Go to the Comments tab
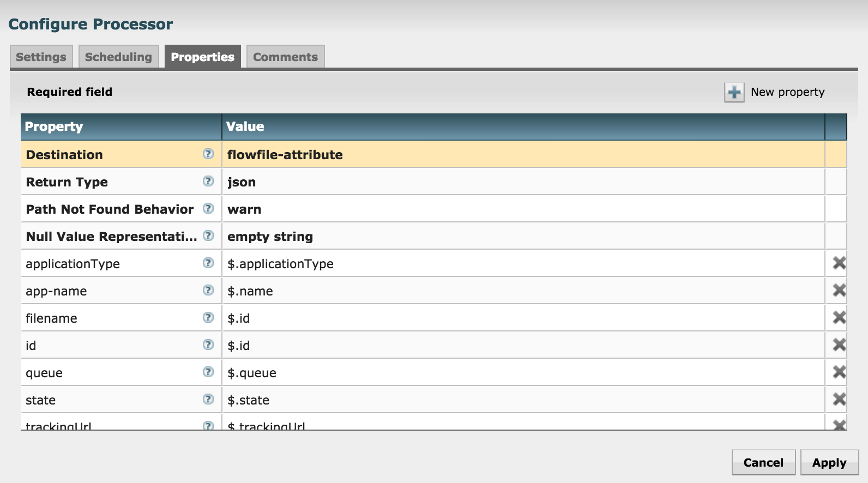Screen dimensions: 868x483 point(285,57)
